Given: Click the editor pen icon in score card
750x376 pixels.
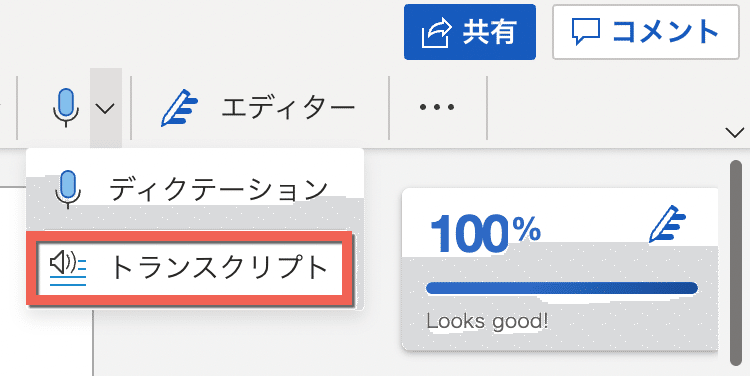Looking at the screenshot, I should 667,224.
